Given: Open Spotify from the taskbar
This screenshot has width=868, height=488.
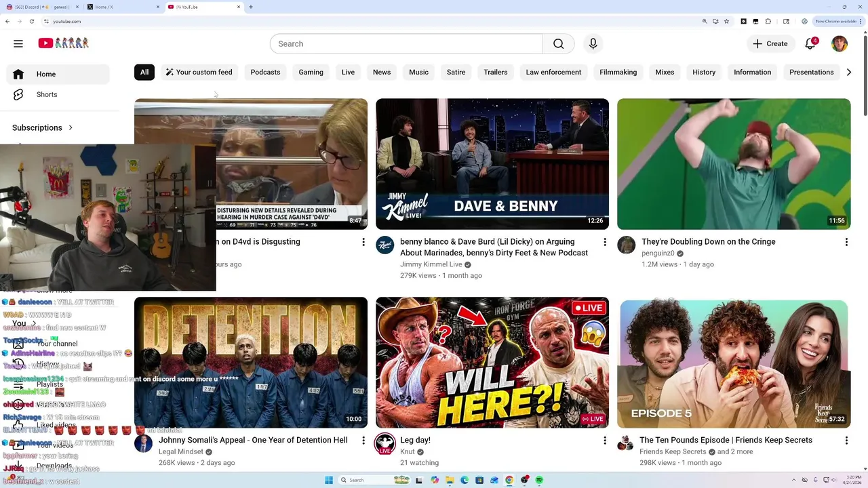Looking at the screenshot, I should coord(539,480).
